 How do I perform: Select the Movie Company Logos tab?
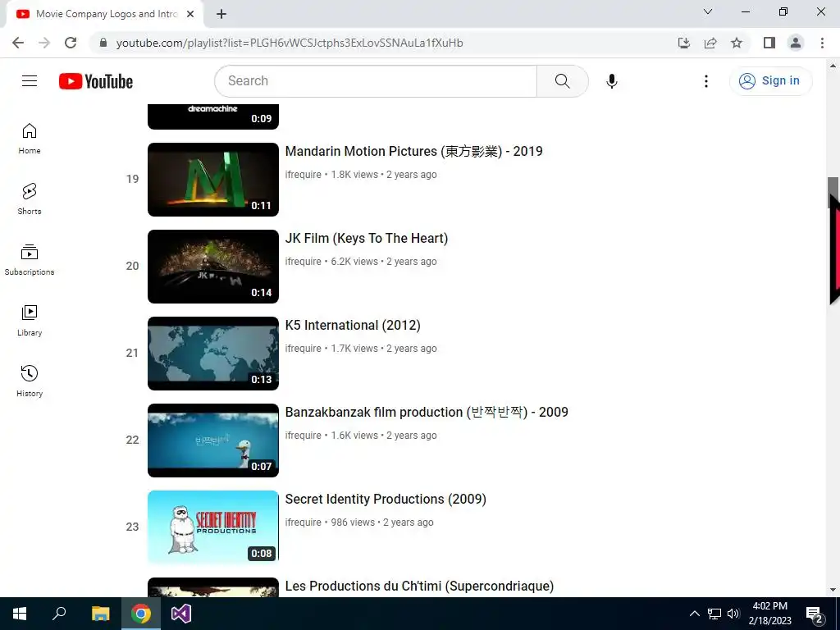point(105,14)
